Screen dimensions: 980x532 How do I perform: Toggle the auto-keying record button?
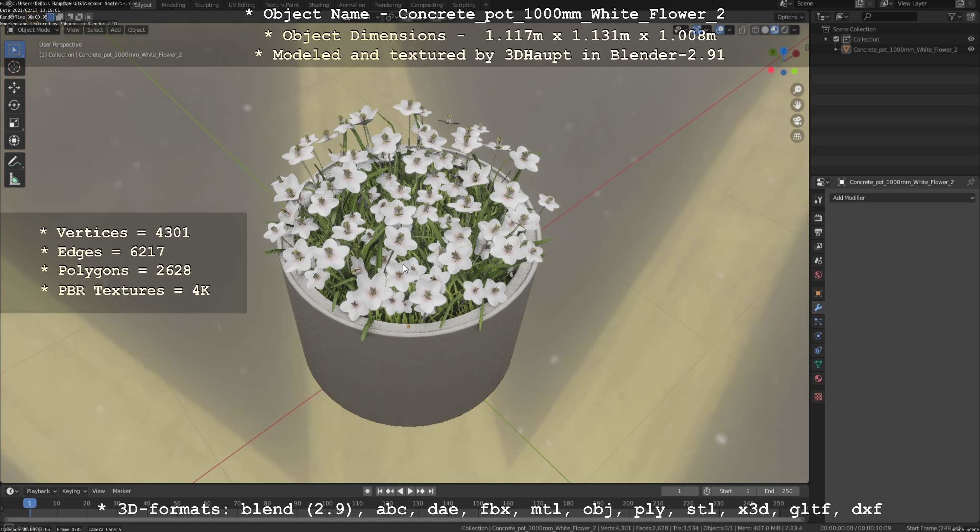point(367,491)
